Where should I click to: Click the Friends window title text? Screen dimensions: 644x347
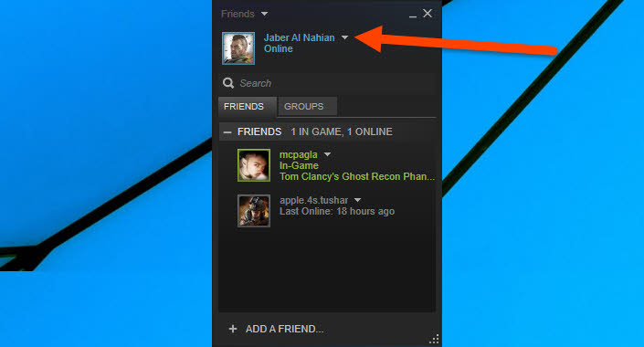pos(238,14)
